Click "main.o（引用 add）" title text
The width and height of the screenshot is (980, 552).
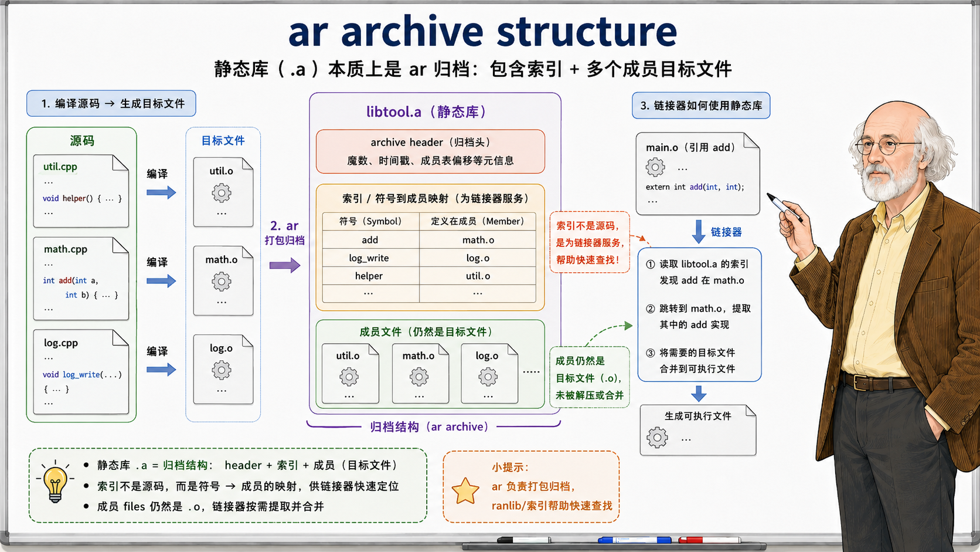click(690, 148)
